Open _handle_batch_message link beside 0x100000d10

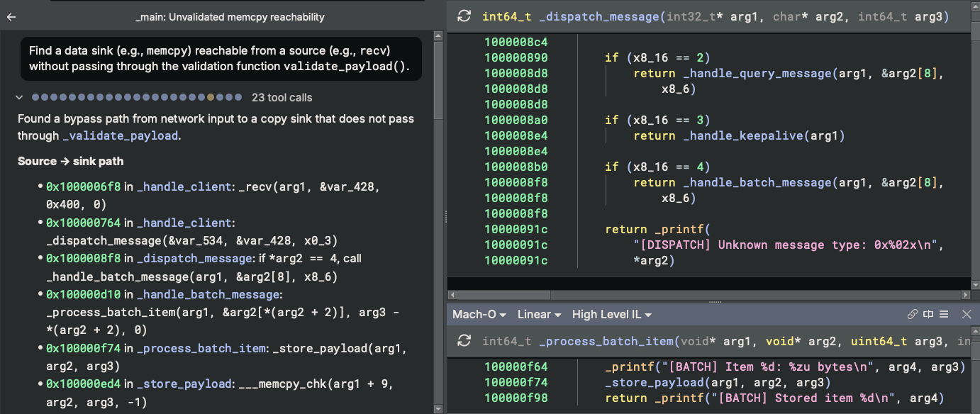click(209, 294)
